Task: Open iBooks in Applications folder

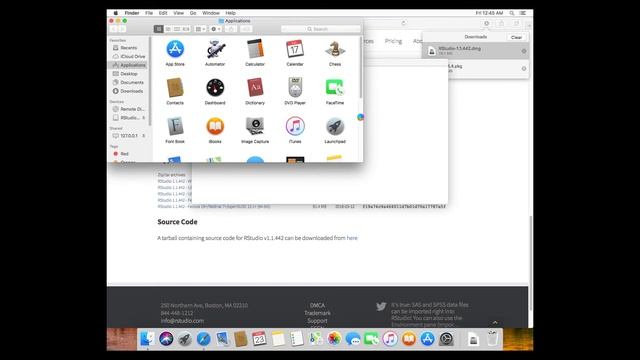Action: click(215, 127)
